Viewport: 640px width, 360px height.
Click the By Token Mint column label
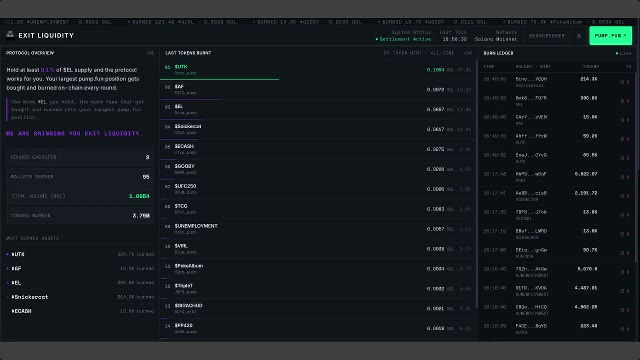pos(403,53)
